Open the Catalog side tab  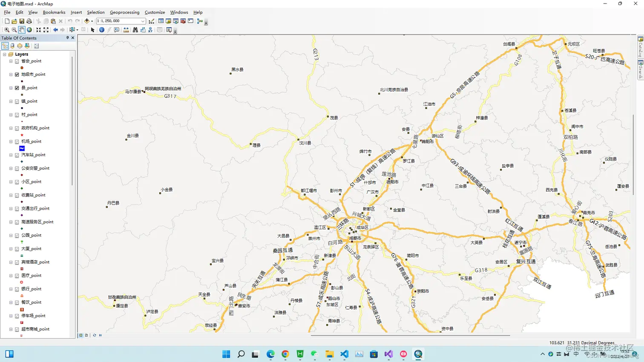click(640, 47)
